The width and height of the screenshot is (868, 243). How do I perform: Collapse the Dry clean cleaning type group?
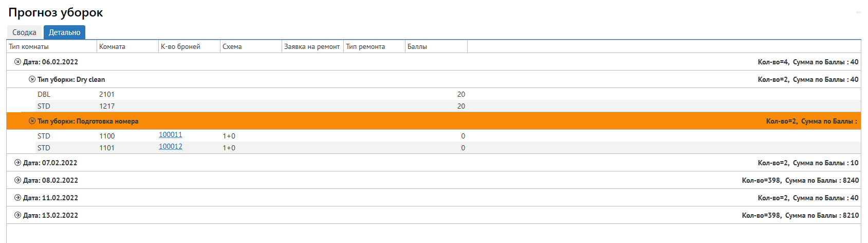(32, 79)
